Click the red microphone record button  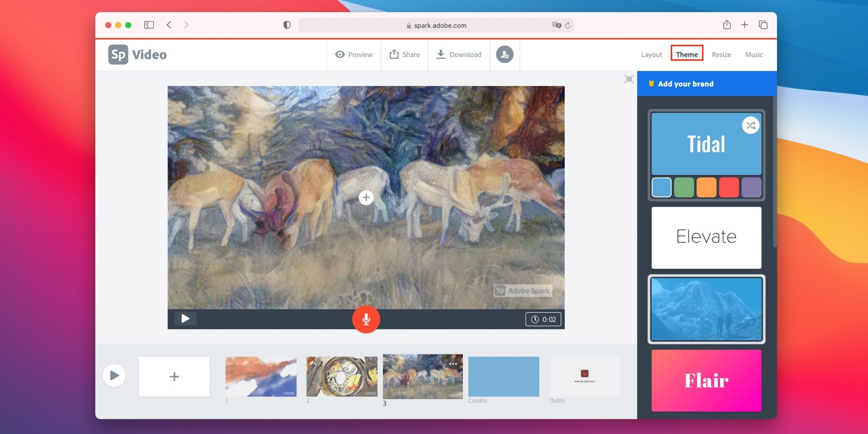click(x=366, y=319)
